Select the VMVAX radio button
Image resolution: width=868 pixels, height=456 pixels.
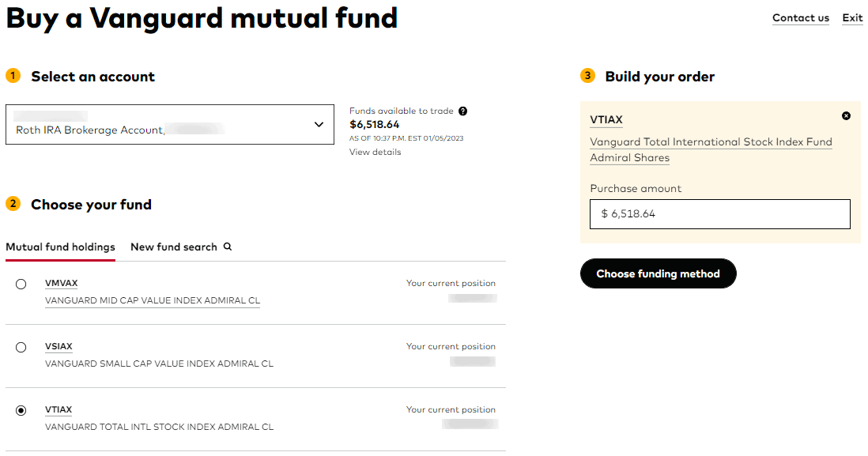pos(21,285)
